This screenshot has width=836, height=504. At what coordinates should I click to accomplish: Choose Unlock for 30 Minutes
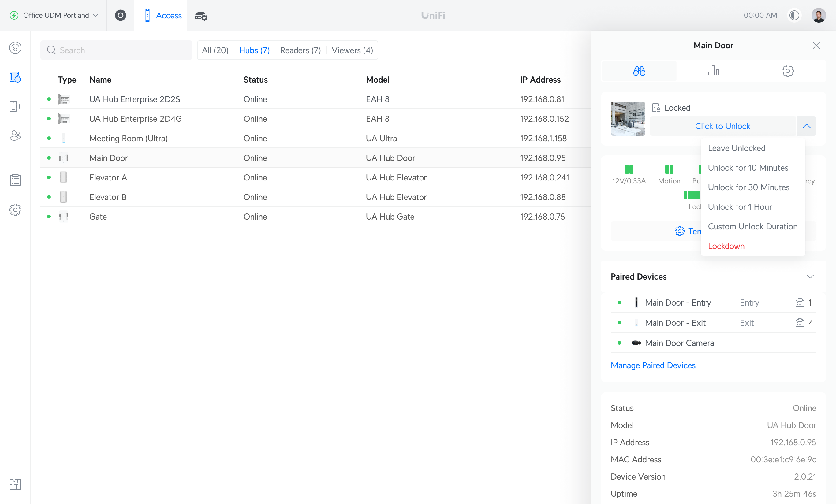coord(753,187)
